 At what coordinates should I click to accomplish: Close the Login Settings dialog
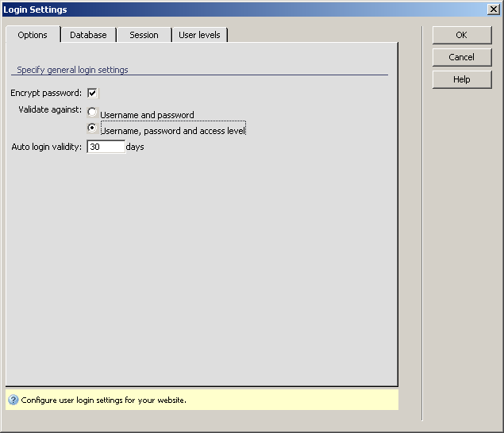pyautogui.click(x=493, y=10)
